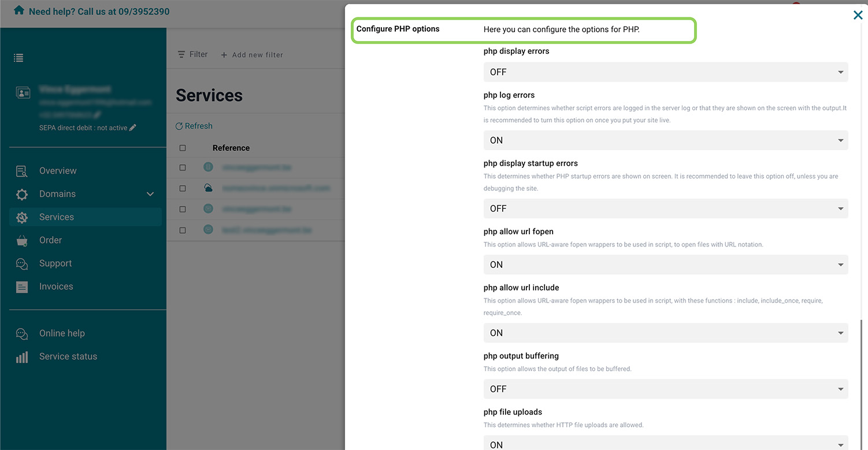The height and width of the screenshot is (450, 868).
Task: Click the cloud service icon in second row
Action: coord(208,188)
